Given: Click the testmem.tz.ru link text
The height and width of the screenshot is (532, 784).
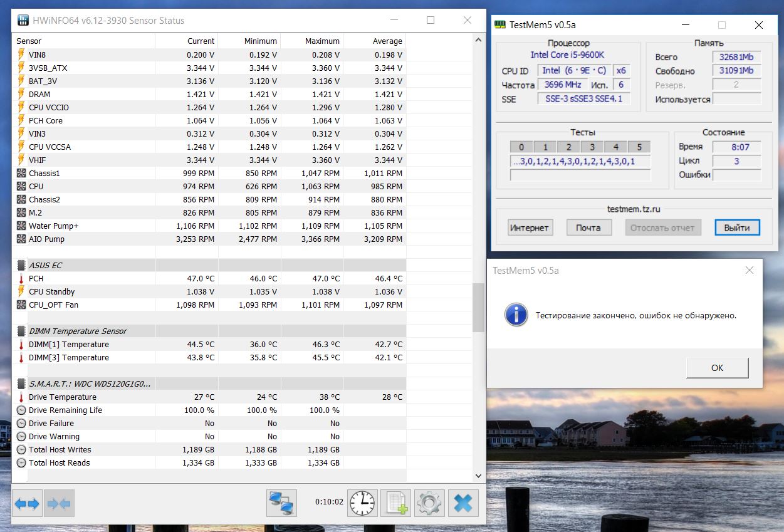Looking at the screenshot, I should (x=634, y=209).
